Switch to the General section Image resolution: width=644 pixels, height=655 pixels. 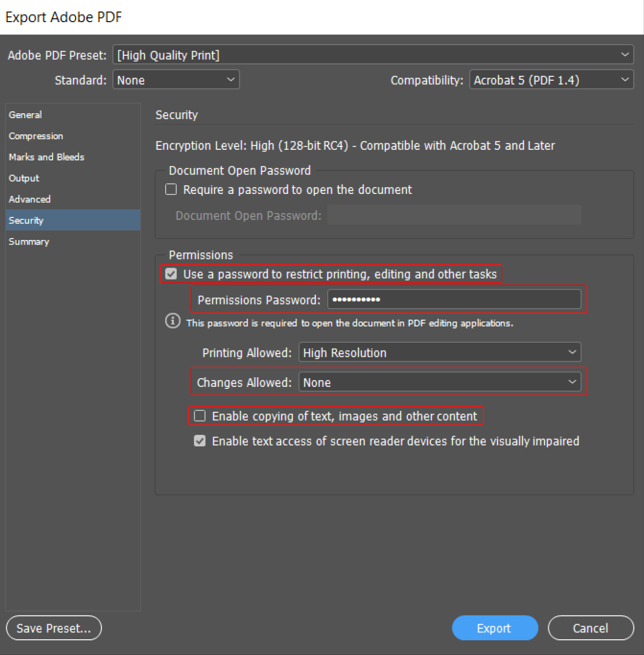click(25, 115)
